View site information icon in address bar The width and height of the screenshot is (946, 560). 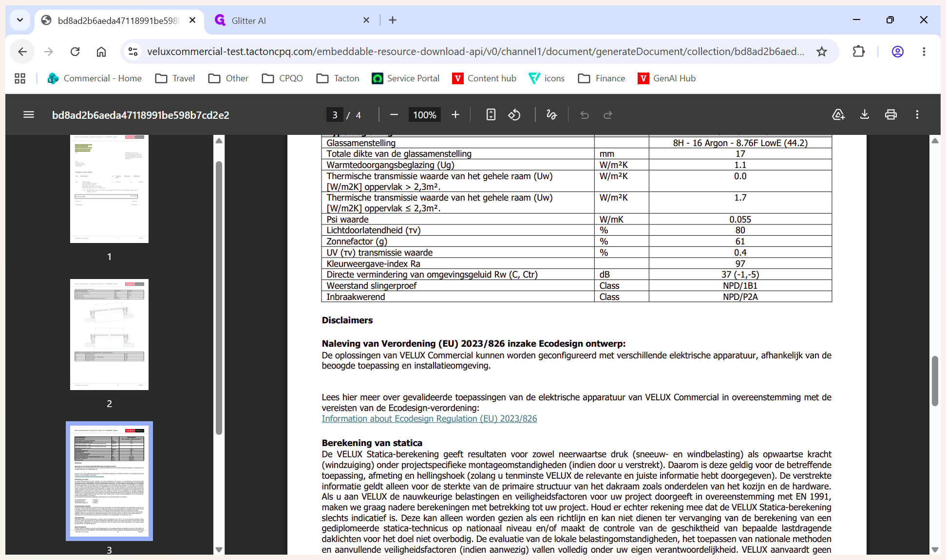[132, 52]
